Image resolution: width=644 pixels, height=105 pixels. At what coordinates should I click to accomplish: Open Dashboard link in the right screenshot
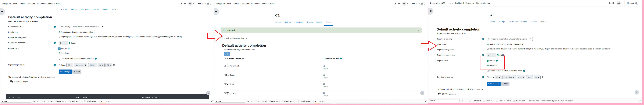click(x=459, y=3)
